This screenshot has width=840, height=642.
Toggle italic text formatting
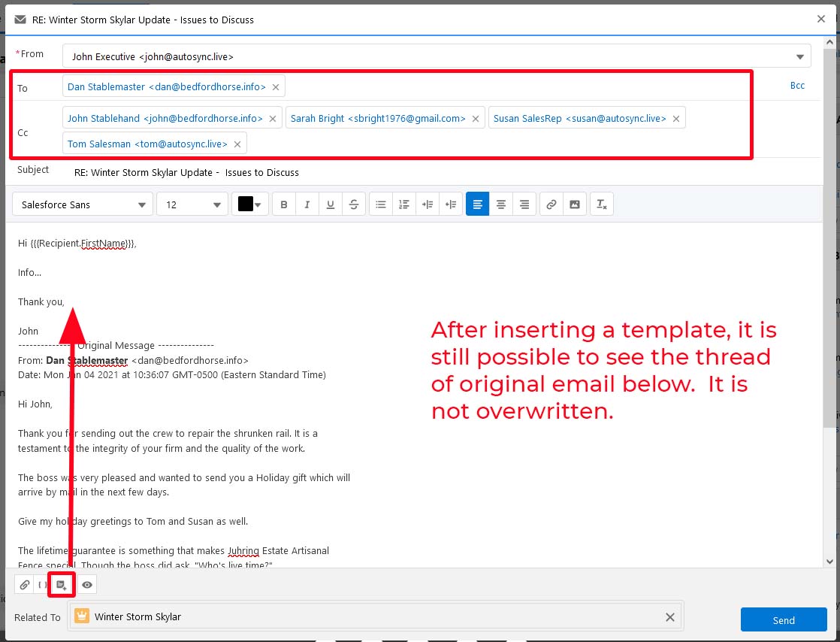307,204
